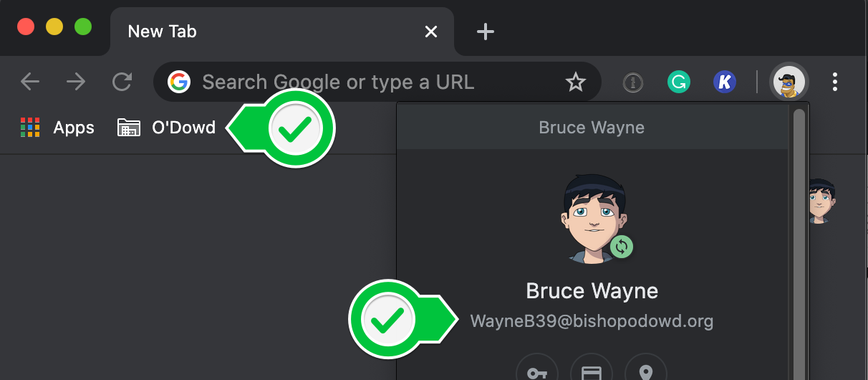Click the Grammarly extension icon
This screenshot has height=380, width=868.
[678, 82]
